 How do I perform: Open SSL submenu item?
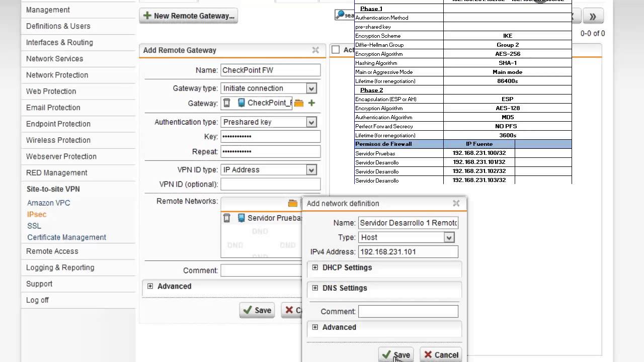click(x=34, y=226)
